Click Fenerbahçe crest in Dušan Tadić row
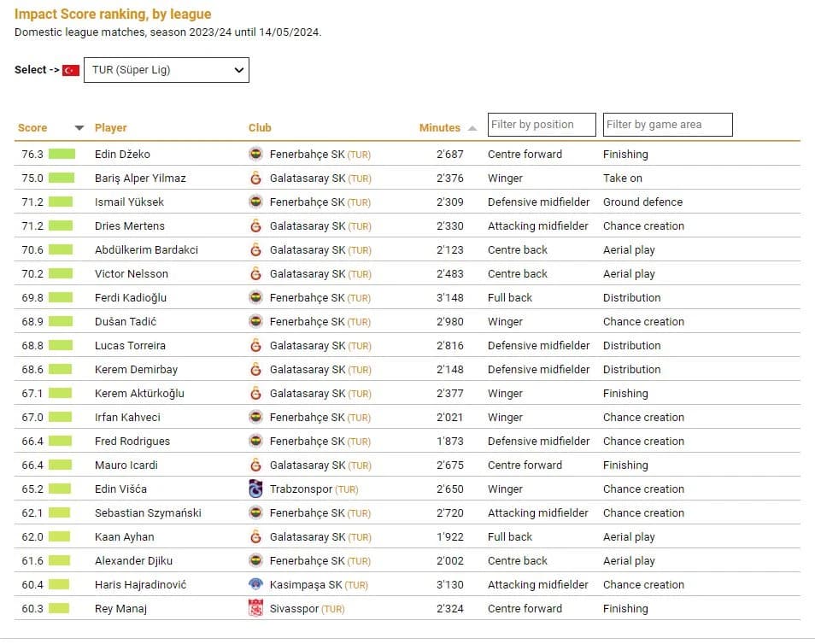815x644 pixels. pos(255,322)
